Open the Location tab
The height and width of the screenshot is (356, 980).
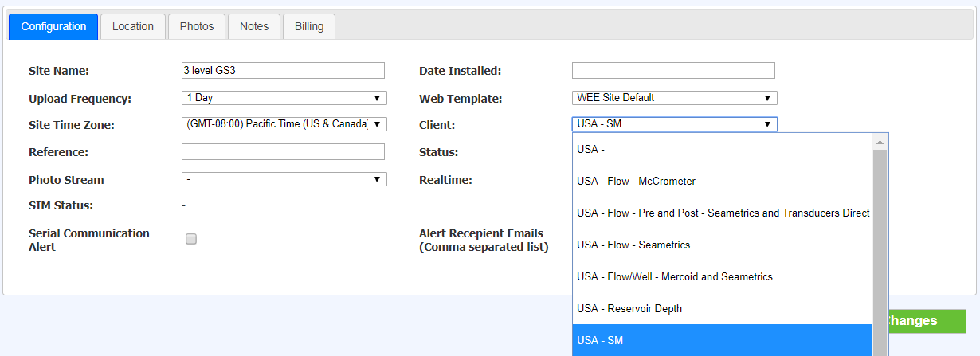(x=132, y=26)
